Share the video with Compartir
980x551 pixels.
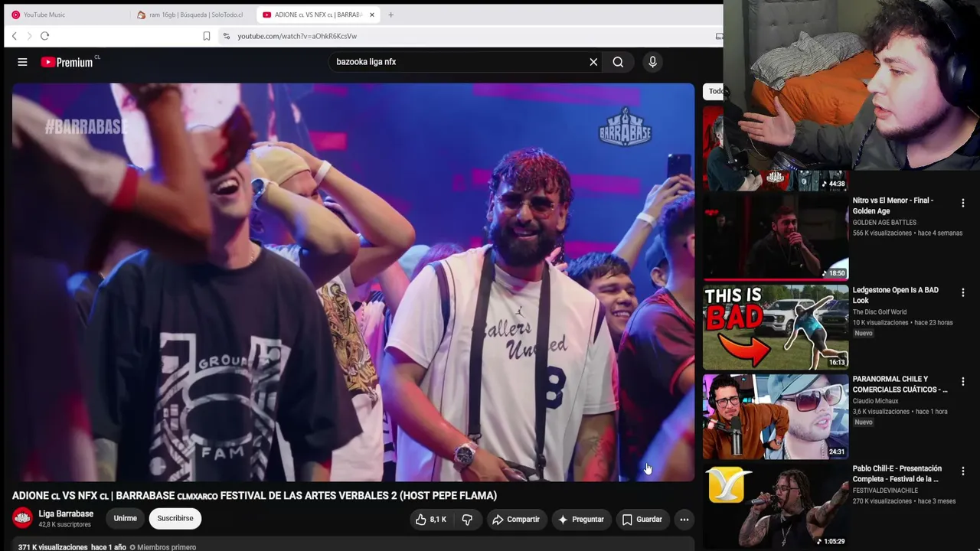(516, 520)
